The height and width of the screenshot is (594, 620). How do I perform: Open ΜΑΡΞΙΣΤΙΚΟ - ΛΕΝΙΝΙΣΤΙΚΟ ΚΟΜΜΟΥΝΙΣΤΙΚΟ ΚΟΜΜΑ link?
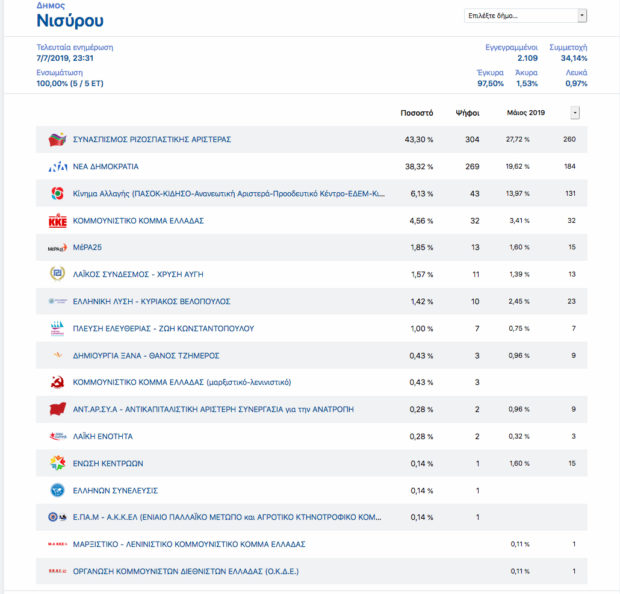[x=189, y=544]
